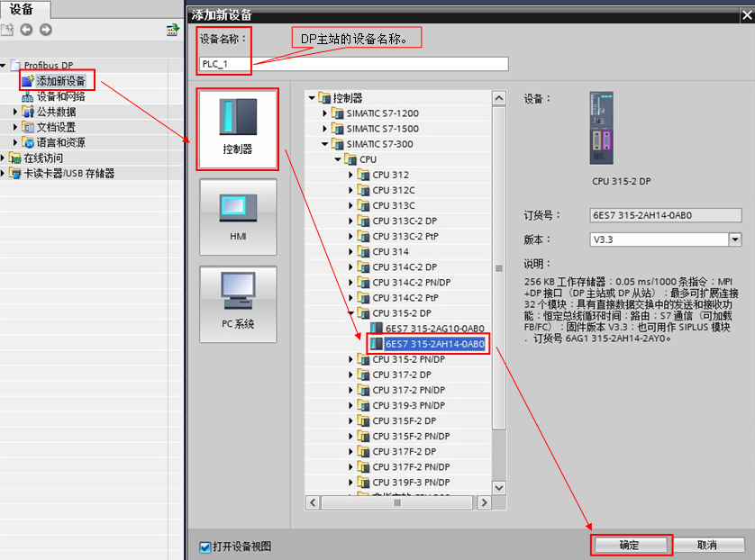This screenshot has height=560, width=755.
Task: Expand CPU 312 node
Action: 350,175
